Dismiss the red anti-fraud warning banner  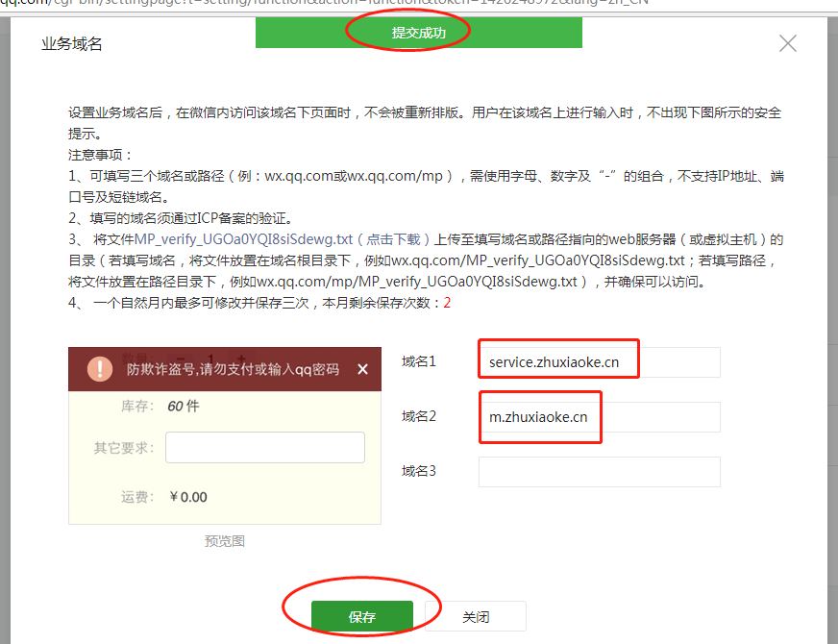click(362, 369)
